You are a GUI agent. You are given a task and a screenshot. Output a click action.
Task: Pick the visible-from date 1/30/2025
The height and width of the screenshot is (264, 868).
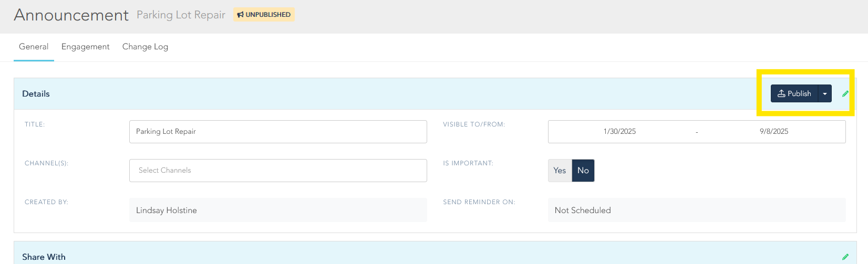[619, 132]
